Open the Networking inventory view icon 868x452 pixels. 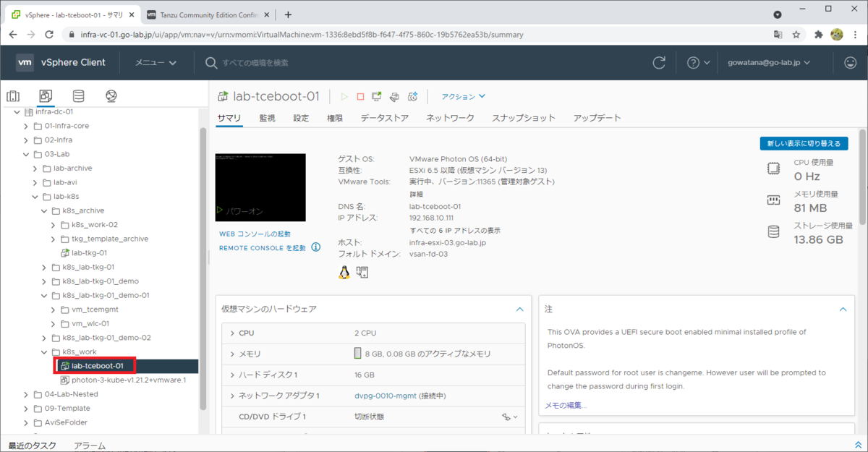click(x=111, y=96)
